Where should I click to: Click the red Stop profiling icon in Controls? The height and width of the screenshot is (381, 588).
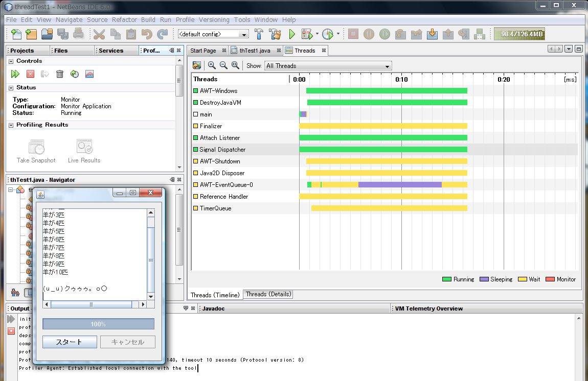30,74
